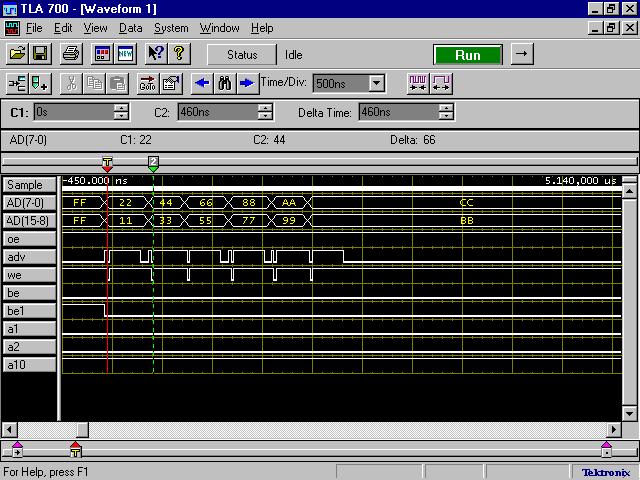The height and width of the screenshot is (480, 640).
Task: Open the Data menu
Action: click(x=131, y=28)
